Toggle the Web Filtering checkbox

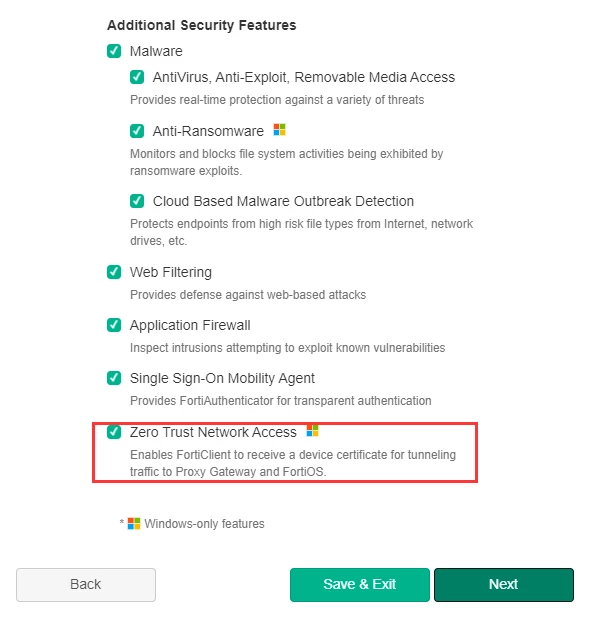114,272
